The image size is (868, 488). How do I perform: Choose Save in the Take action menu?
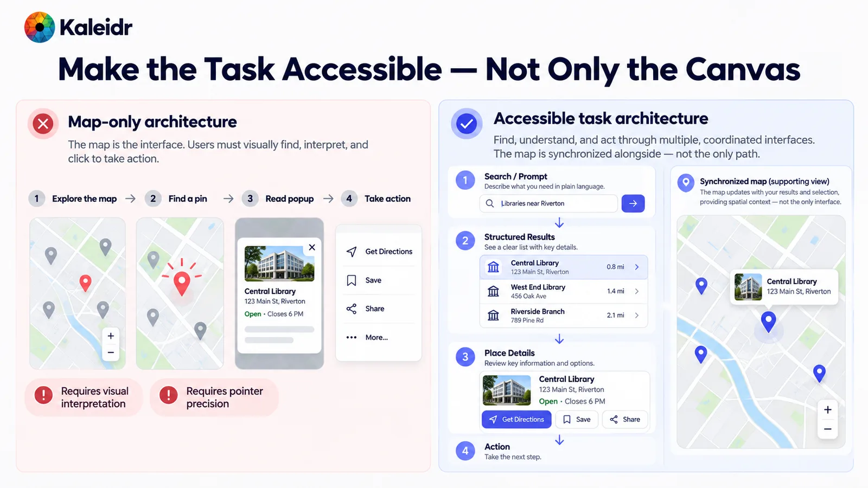[379, 280]
